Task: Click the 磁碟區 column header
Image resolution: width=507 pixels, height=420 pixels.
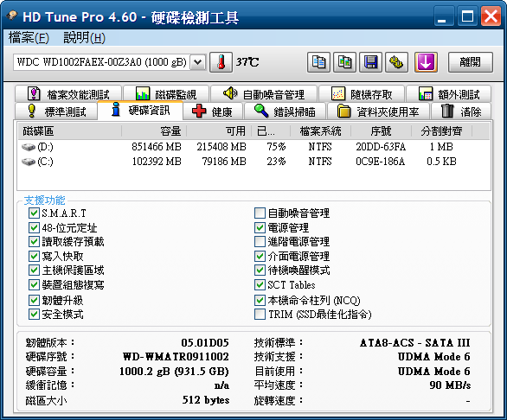Action: click(69, 131)
